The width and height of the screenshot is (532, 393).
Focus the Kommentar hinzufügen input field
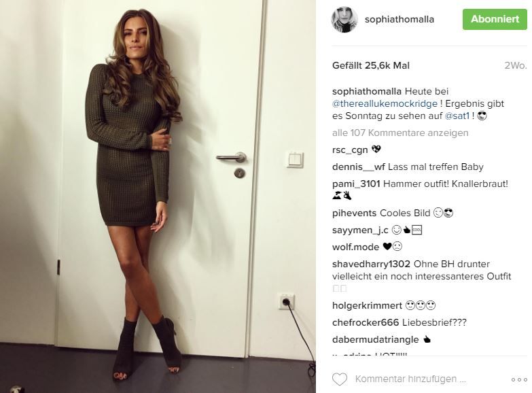coord(410,379)
